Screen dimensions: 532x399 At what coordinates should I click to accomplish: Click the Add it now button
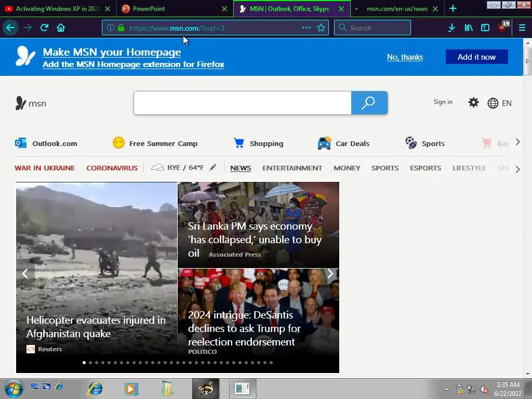click(x=477, y=57)
